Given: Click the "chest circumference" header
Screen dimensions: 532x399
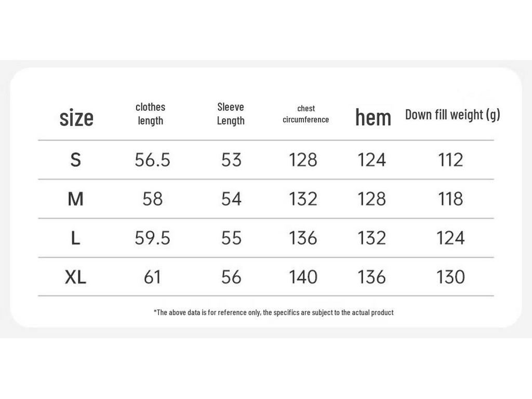Looking at the screenshot, I should (x=305, y=114).
